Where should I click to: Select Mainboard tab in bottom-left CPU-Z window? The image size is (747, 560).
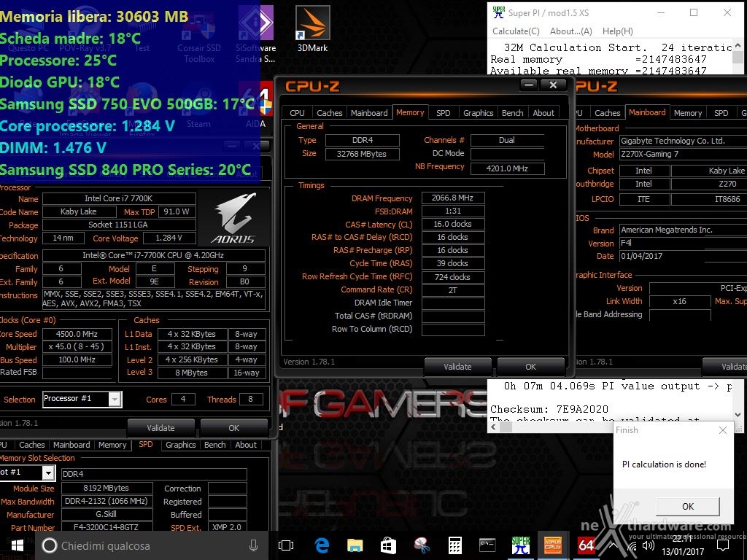click(x=71, y=445)
